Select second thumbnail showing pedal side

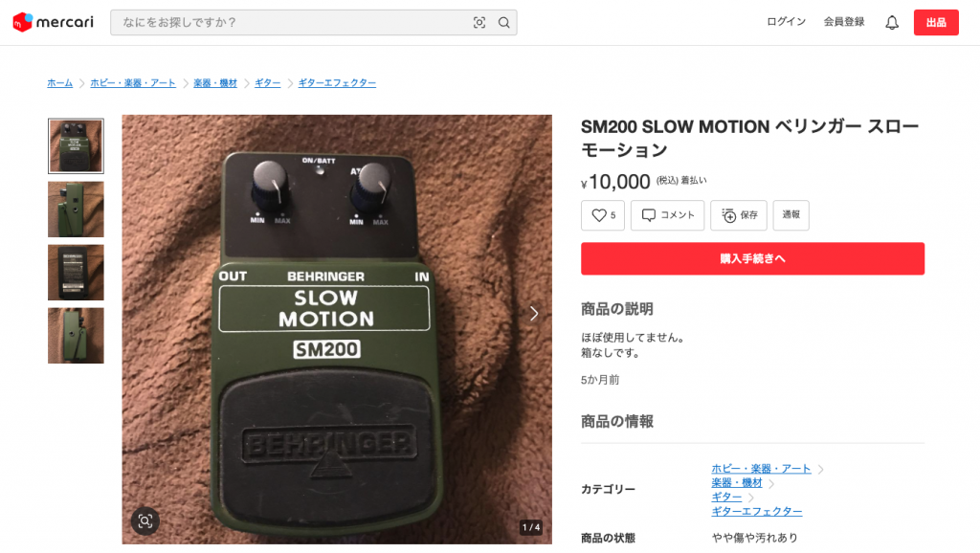pos(76,210)
